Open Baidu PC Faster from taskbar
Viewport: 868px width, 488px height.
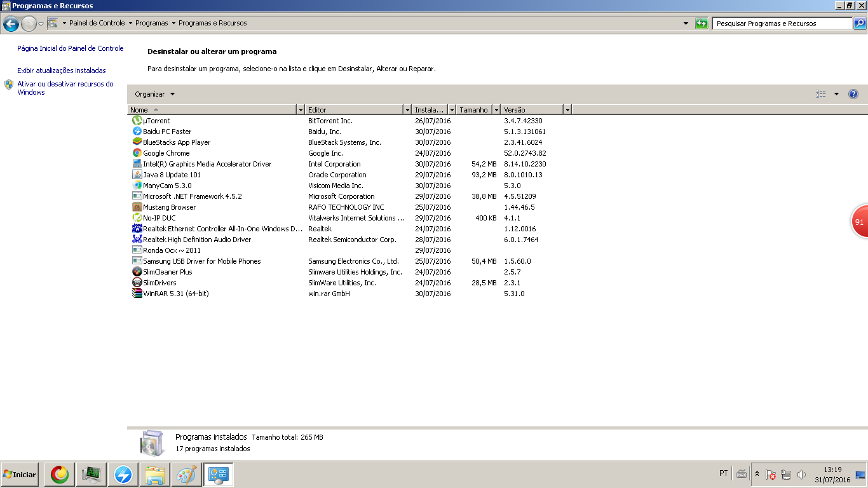tap(123, 474)
